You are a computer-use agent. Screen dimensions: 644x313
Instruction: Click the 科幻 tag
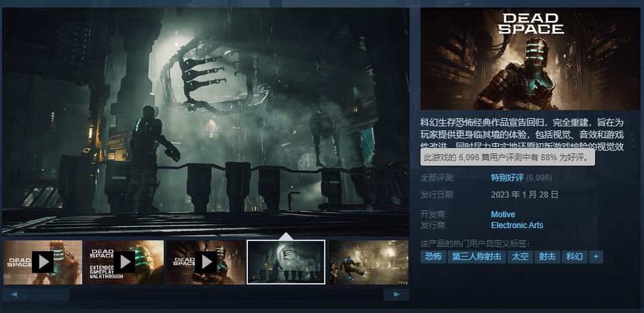pyautogui.click(x=574, y=257)
